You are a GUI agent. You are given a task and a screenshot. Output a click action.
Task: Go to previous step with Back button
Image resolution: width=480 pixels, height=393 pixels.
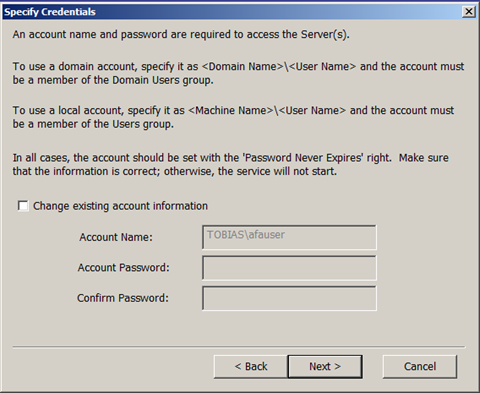coord(251,367)
